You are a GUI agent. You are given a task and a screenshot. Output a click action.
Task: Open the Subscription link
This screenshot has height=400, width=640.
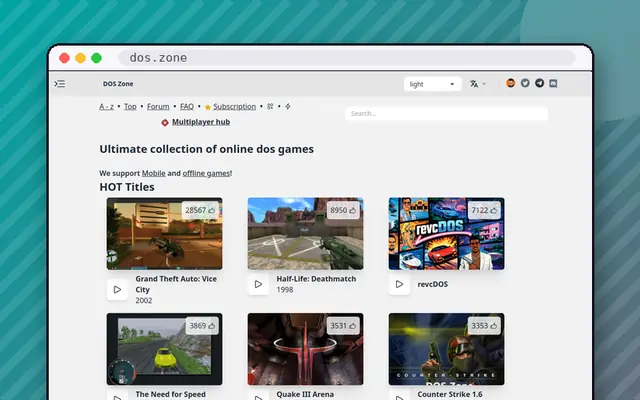234,107
